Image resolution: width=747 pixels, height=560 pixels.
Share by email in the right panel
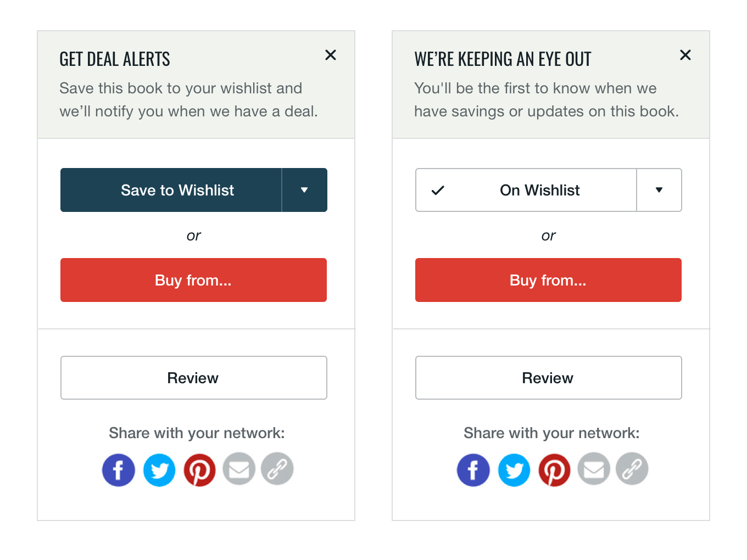(594, 469)
